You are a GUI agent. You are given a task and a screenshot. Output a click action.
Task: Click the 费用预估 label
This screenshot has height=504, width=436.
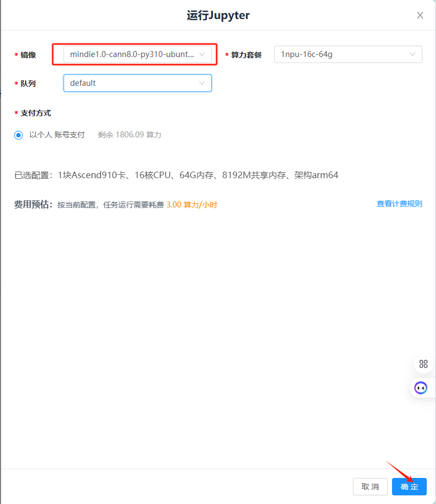tap(33, 204)
